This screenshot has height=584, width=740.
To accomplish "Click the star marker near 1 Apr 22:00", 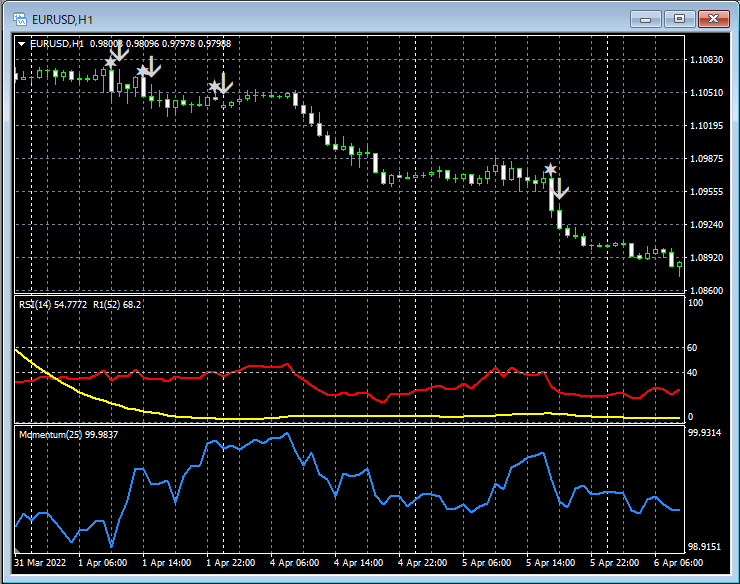I will coord(214,87).
